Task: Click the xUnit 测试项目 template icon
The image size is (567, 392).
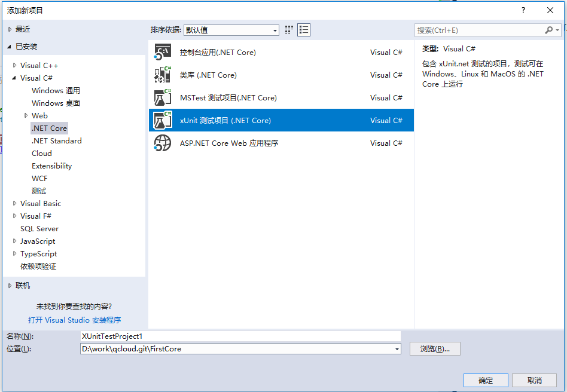Action: [x=162, y=120]
